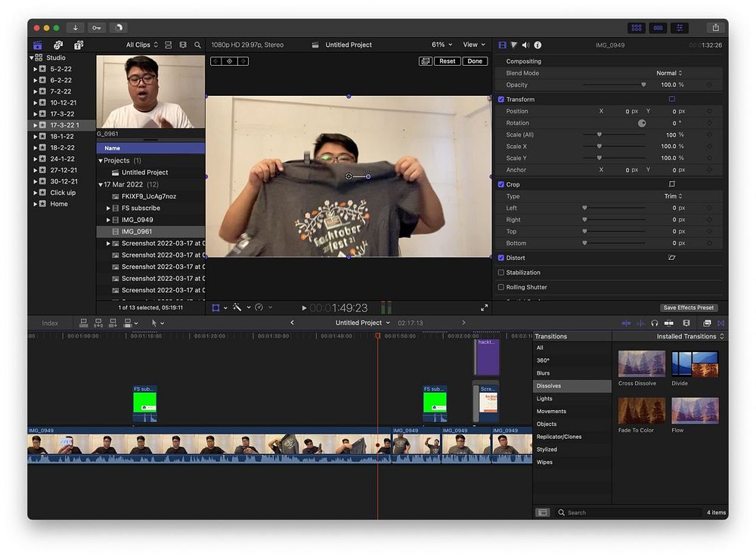Select the Wipes transition category
Viewport: 756px width, 556px height.
point(544,462)
